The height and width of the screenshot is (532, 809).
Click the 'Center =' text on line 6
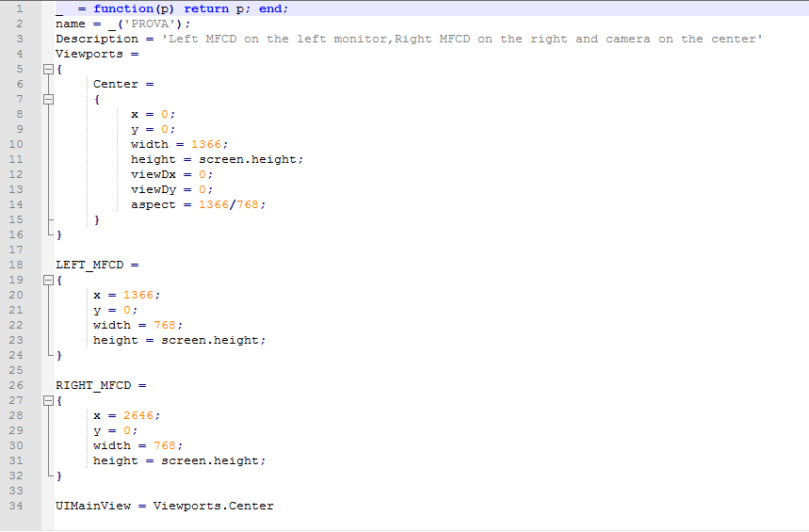point(123,84)
